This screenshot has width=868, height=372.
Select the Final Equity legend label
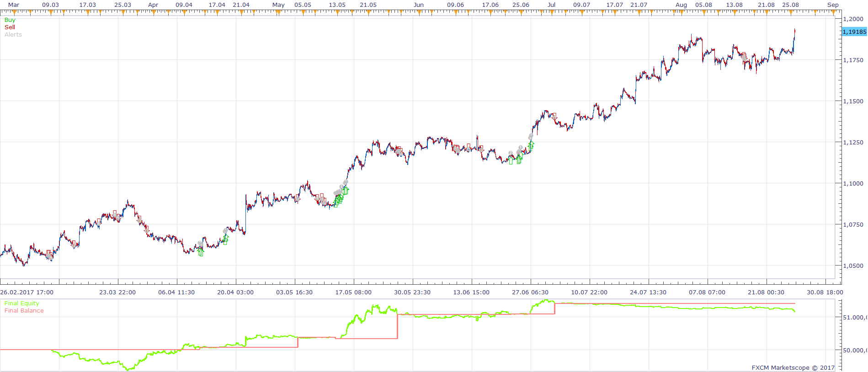pos(21,303)
